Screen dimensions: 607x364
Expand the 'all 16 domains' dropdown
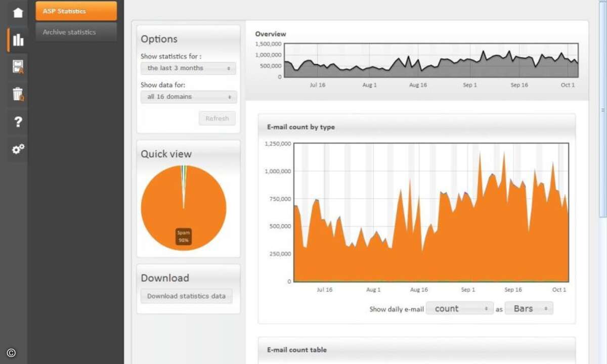tap(188, 97)
